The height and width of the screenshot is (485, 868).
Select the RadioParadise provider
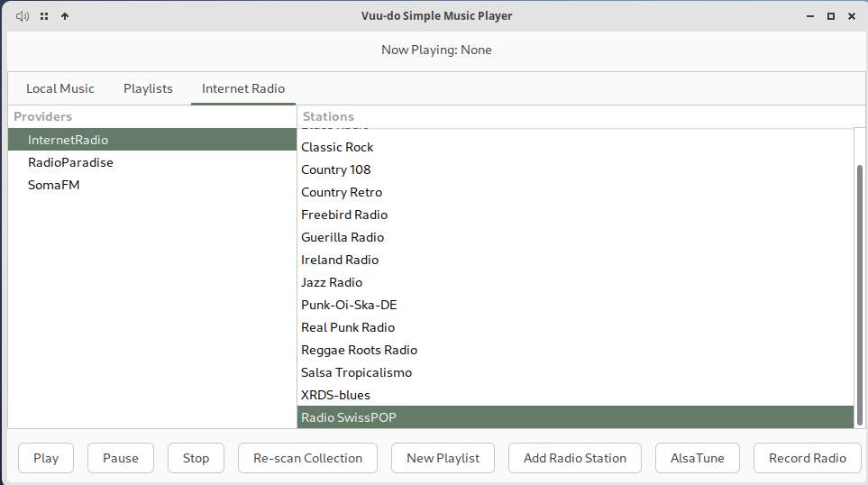pyautogui.click(x=70, y=162)
